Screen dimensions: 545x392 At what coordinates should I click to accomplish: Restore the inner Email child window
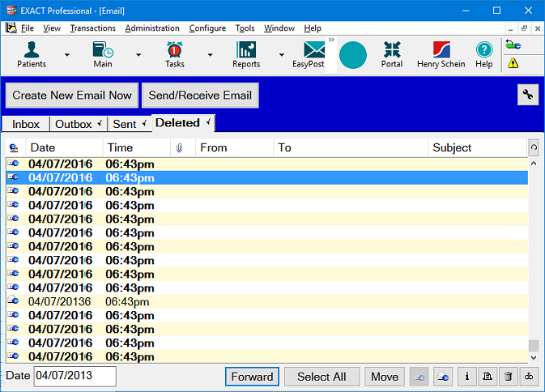[x=524, y=28]
